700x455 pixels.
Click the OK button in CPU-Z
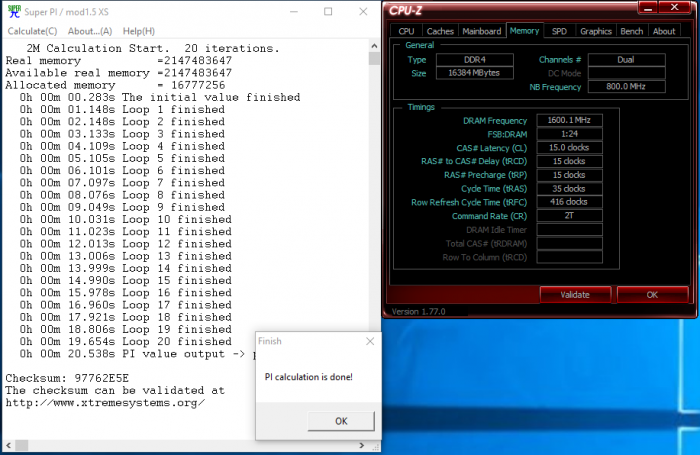point(652,295)
